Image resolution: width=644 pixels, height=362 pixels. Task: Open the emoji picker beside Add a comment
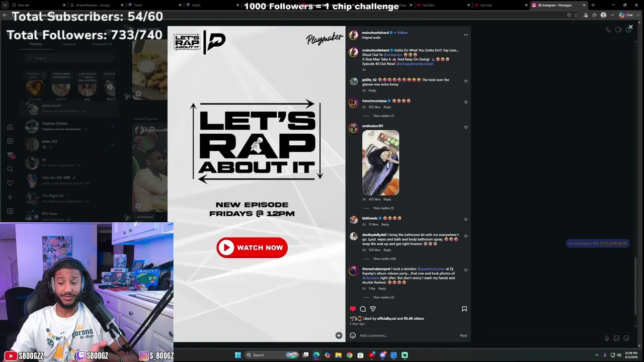tap(353, 335)
